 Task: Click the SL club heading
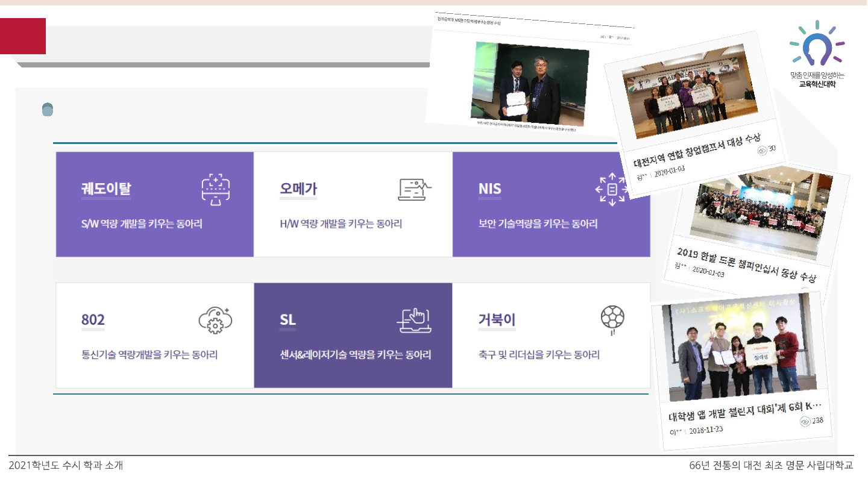point(288,320)
